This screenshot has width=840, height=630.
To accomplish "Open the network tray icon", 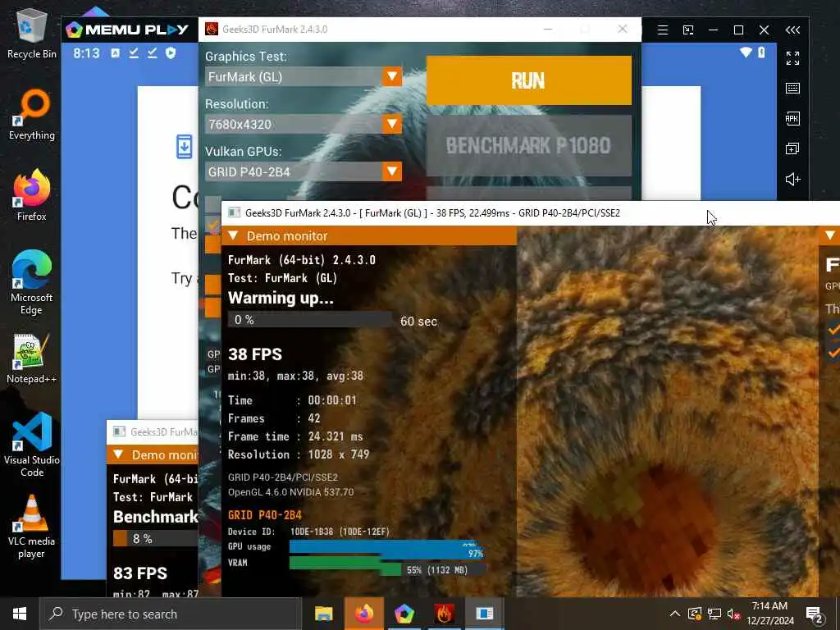I will (x=714, y=614).
